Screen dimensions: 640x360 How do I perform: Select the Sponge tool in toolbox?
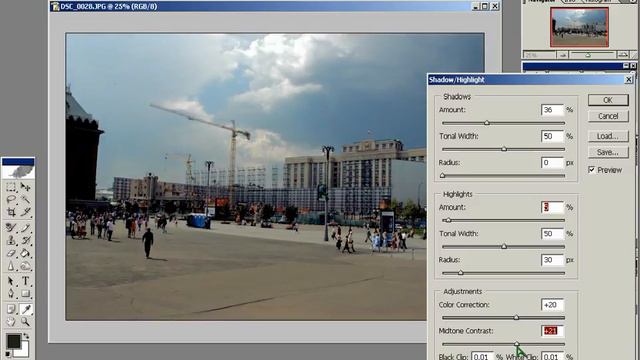[x=25, y=266]
